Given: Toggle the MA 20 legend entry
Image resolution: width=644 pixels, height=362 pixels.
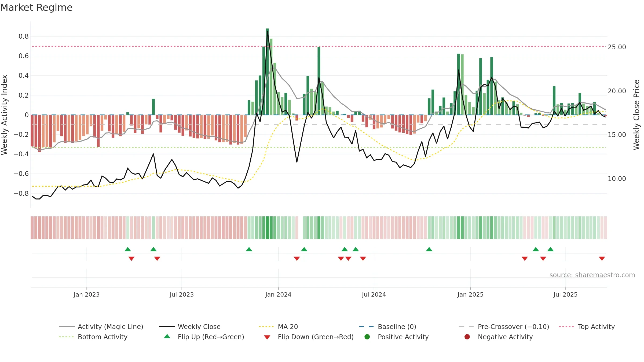Looking at the screenshot, I should (x=278, y=327).
